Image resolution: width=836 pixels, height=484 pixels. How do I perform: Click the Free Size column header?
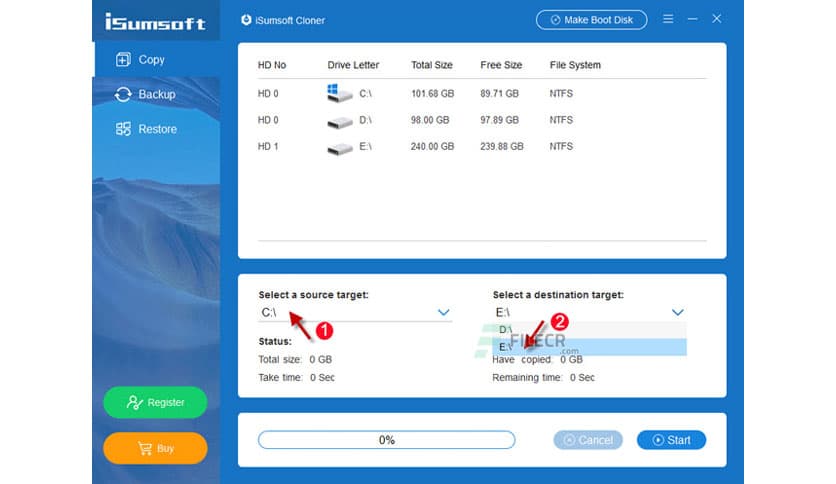point(501,65)
